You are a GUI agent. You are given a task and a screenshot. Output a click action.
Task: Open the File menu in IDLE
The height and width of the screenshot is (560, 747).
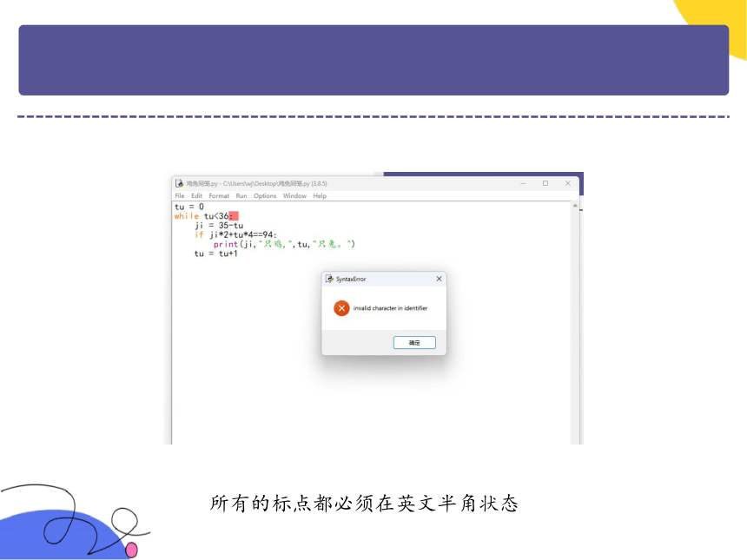point(180,195)
